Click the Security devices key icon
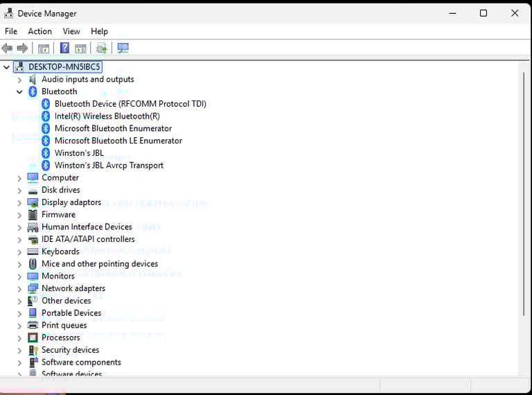This screenshot has width=532, height=395. click(x=33, y=350)
